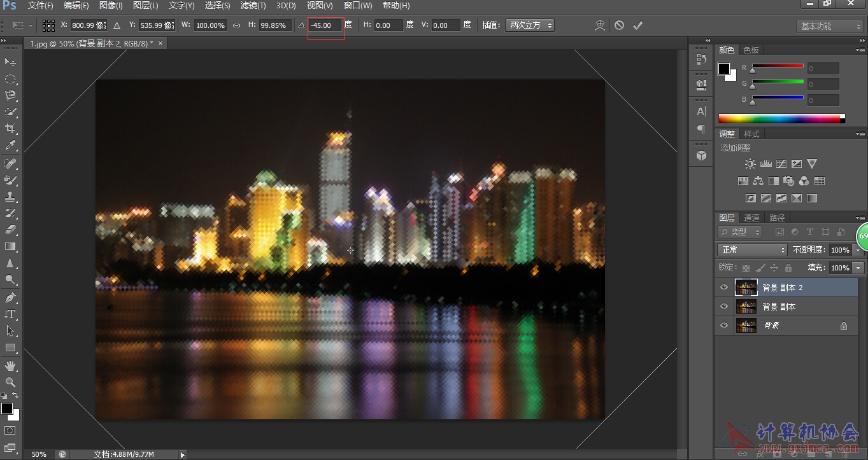The width and height of the screenshot is (868, 460).
Task: Commit the transform with the checkmark
Action: pyautogui.click(x=638, y=25)
